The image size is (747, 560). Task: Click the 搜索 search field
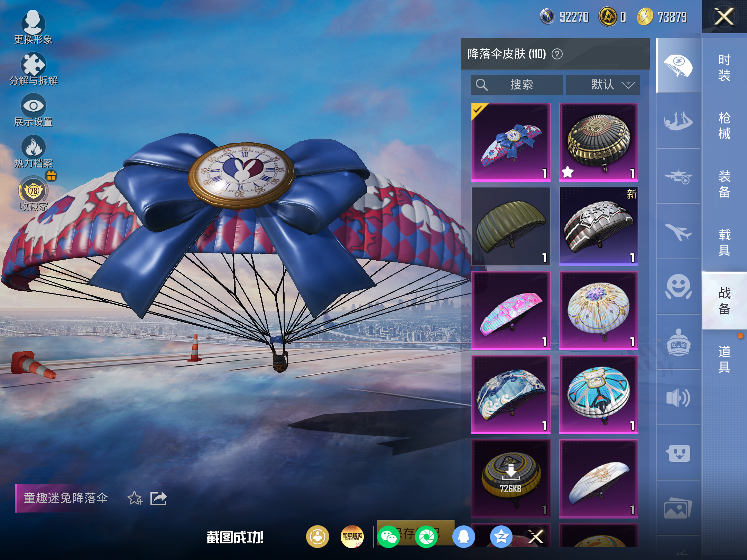coord(517,85)
